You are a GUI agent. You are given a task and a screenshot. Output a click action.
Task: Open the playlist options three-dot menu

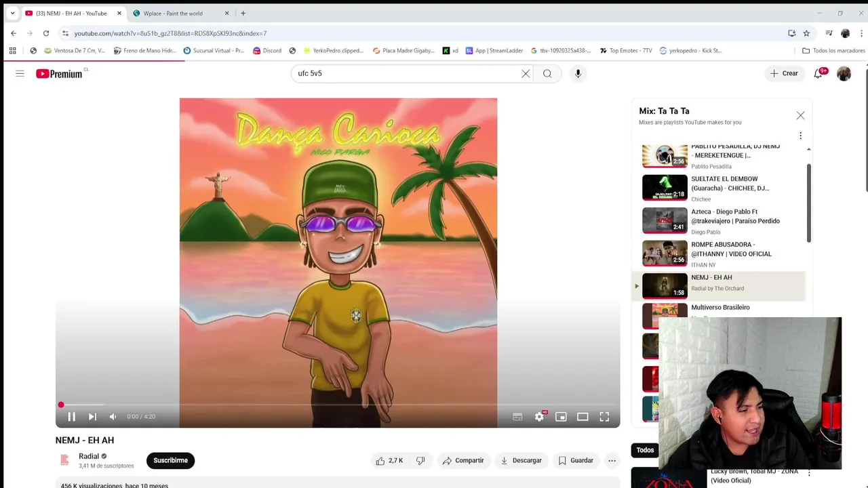[800, 136]
